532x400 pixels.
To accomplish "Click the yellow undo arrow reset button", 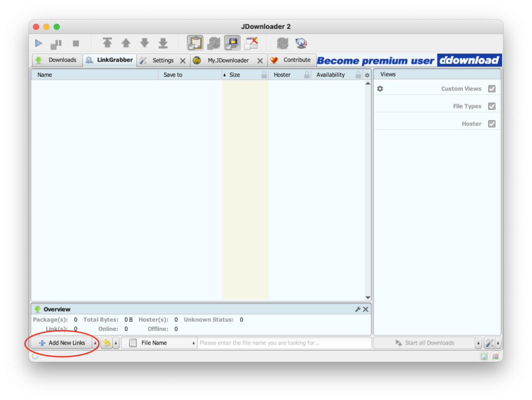I will pos(107,343).
